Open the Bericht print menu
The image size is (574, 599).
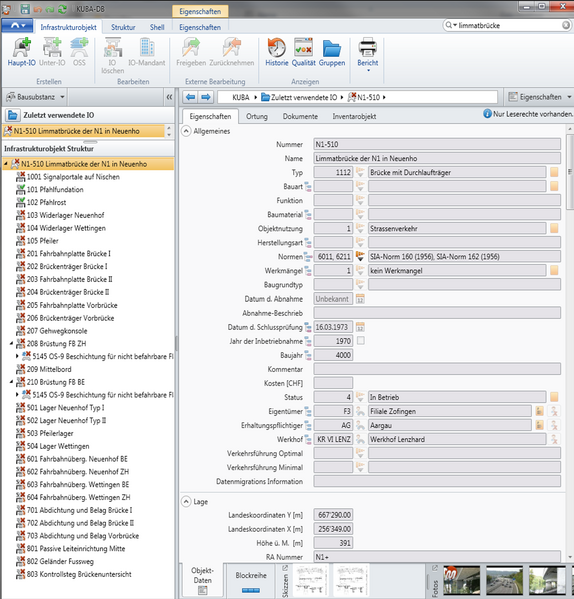click(367, 55)
